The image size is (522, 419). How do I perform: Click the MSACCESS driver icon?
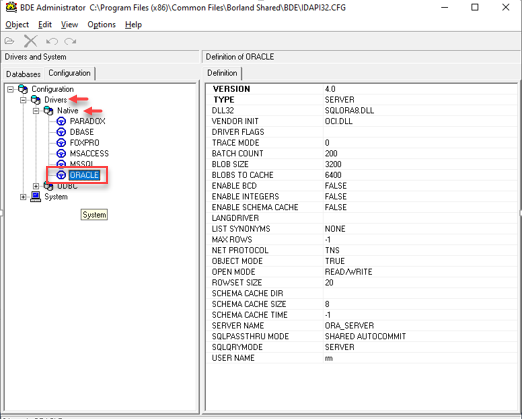tap(61, 153)
